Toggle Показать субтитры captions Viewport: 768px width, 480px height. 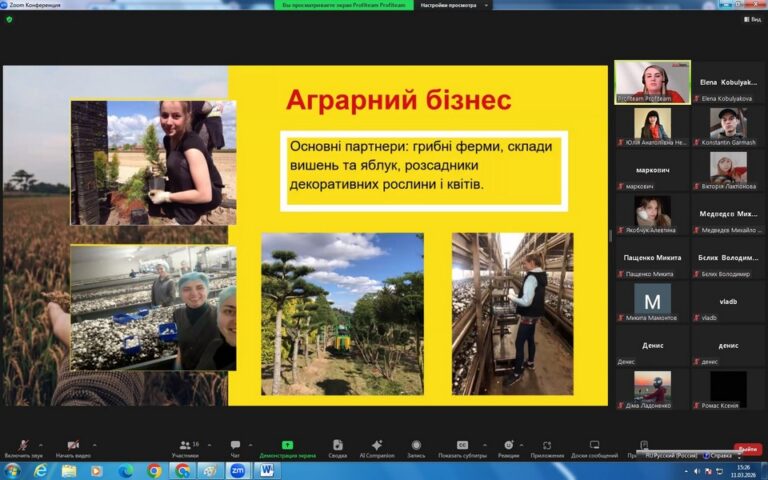462,446
